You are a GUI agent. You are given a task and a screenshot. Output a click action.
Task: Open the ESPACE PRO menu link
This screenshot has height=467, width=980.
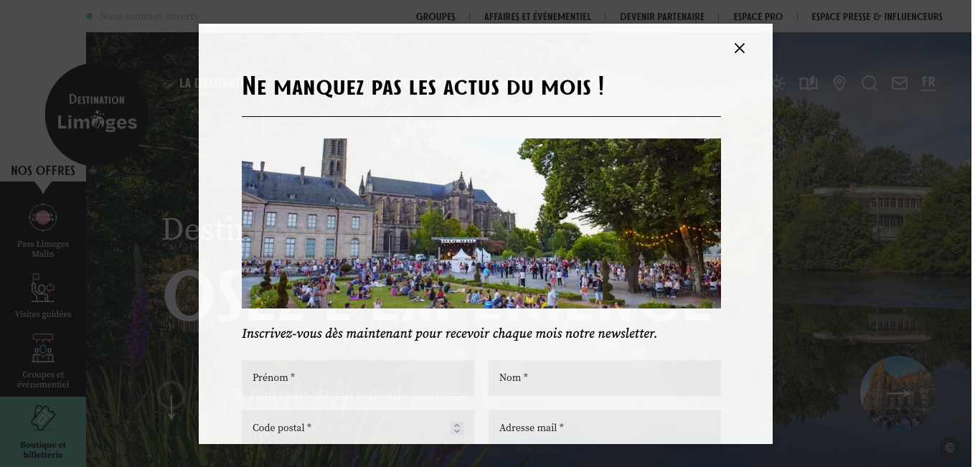pyautogui.click(x=758, y=16)
